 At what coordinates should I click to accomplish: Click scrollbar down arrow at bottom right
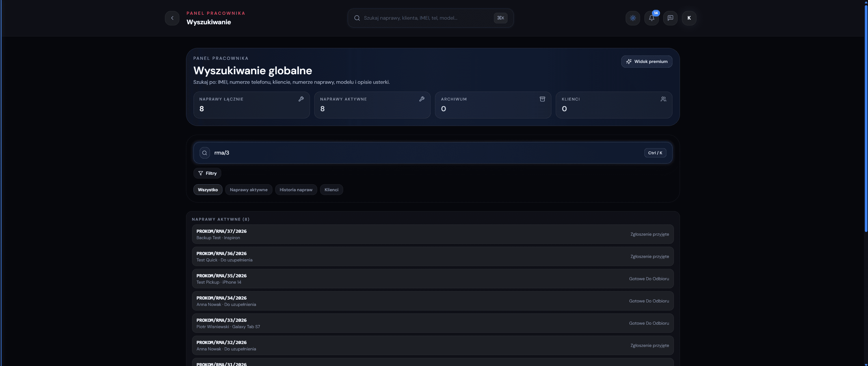tap(866, 364)
